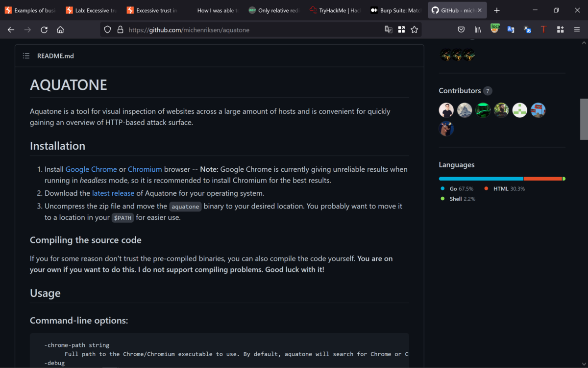Open the Firefox hamburger menu

577,29
